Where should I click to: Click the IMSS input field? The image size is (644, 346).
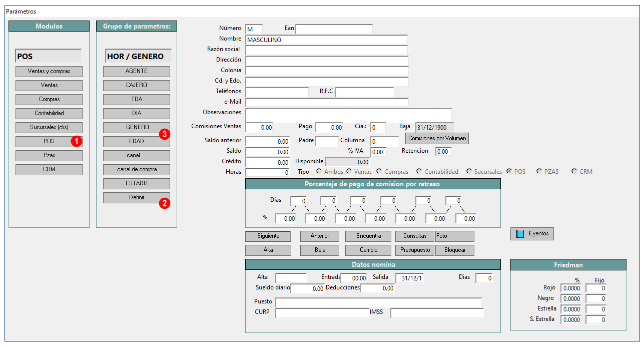[437, 313]
